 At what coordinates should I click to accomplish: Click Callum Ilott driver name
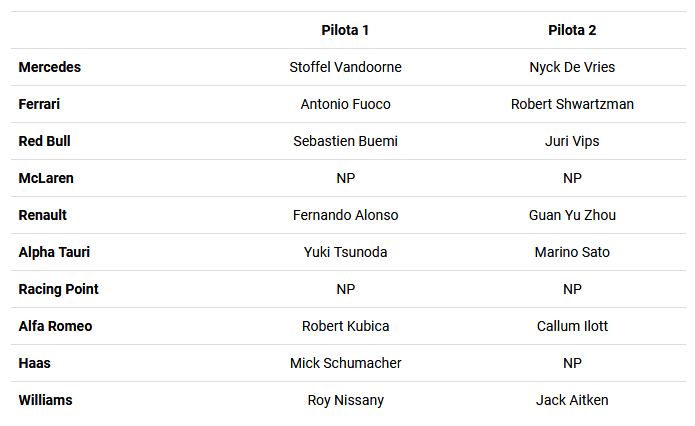(572, 326)
